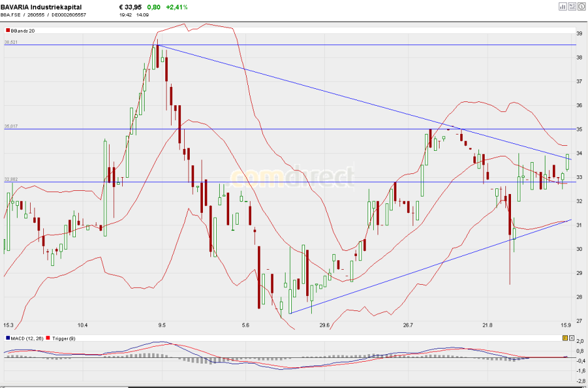The height and width of the screenshot is (388, 588).
Task: Open the yellow settings icon in MACD panel
Action: click(564, 338)
